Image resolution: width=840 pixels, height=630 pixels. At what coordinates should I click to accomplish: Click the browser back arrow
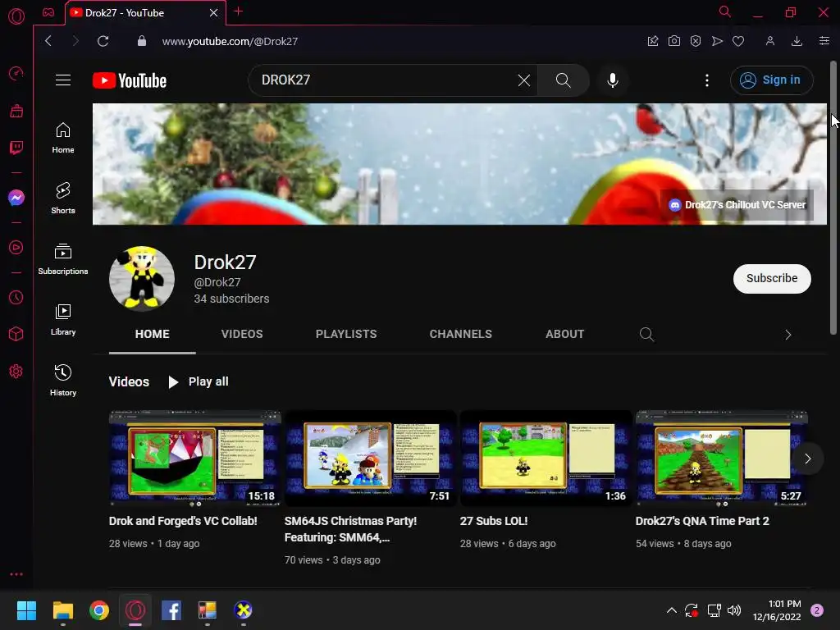point(48,41)
